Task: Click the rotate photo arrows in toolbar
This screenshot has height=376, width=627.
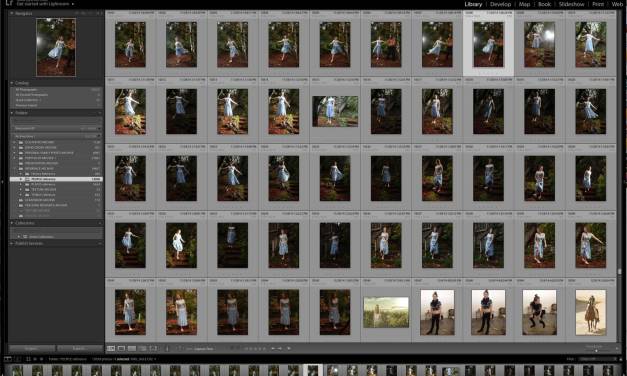Action: click(276, 349)
